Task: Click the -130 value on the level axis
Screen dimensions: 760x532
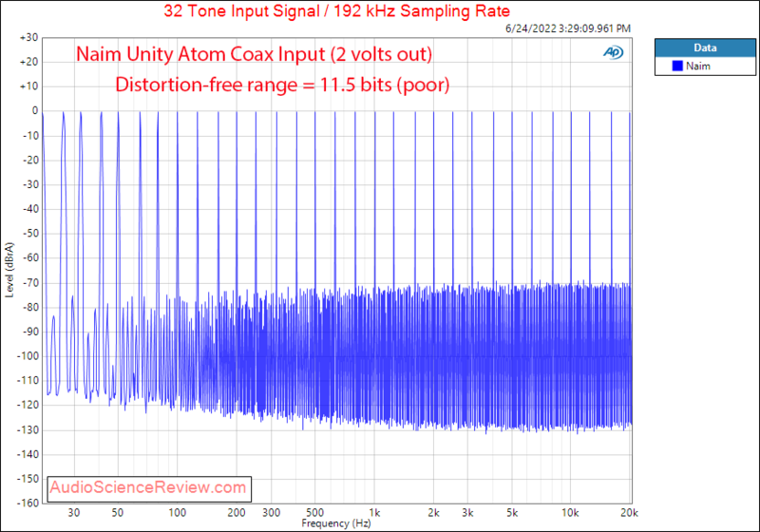Action: [28, 429]
